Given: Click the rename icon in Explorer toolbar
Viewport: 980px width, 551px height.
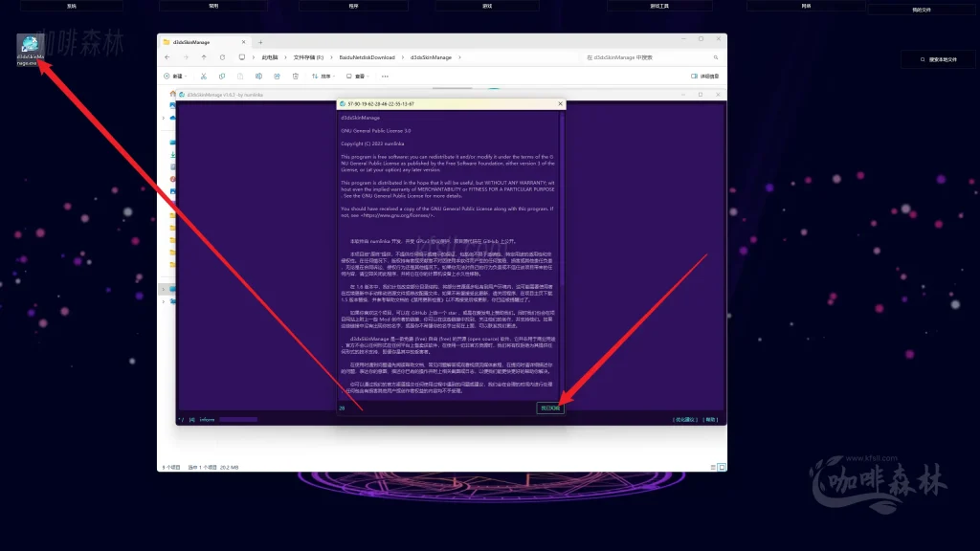Looking at the screenshot, I should click(x=258, y=77).
